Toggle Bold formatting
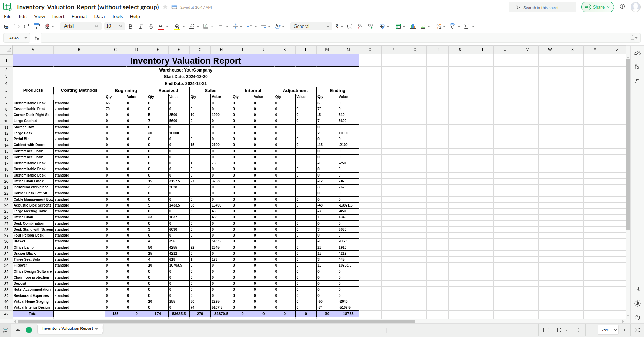 tap(131, 26)
